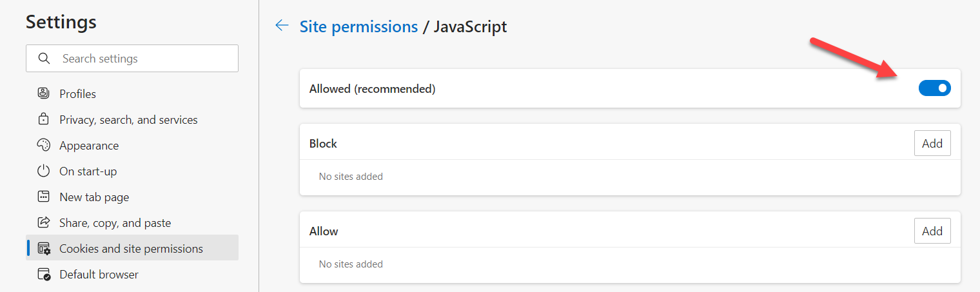Click the On start-up power icon
This screenshot has width=980, height=292.
click(44, 171)
